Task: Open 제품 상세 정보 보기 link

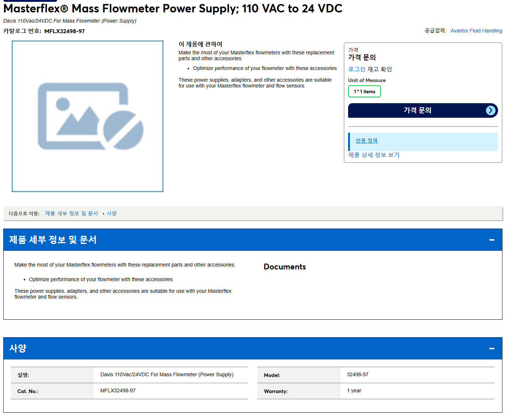Action: (374, 155)
